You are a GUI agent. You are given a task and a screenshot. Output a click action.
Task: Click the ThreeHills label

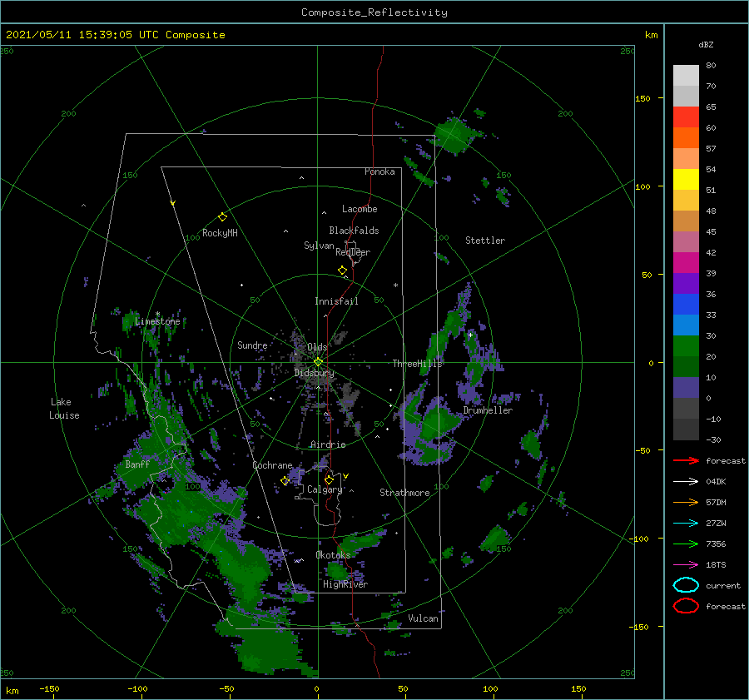[417, 364]
